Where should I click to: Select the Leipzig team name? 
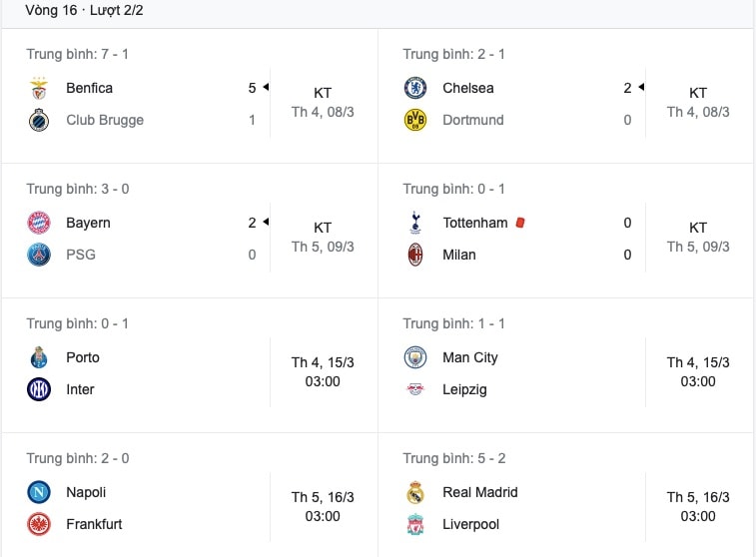point(464,389)
